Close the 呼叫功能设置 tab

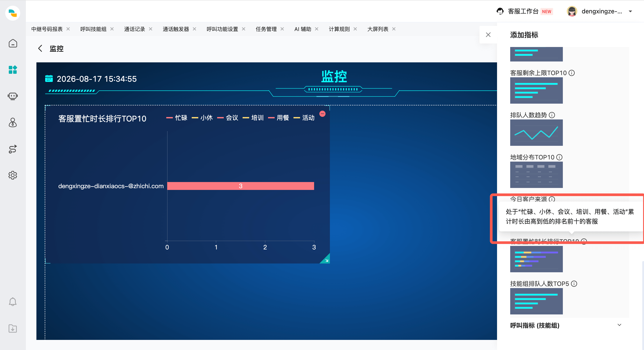[x=243, y=29]
